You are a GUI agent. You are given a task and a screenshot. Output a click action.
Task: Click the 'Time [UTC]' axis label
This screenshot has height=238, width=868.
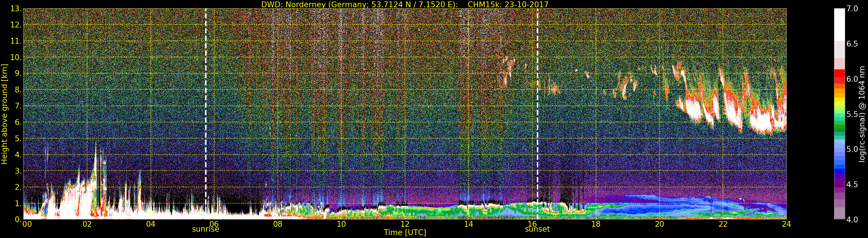[x=405, y=233]
